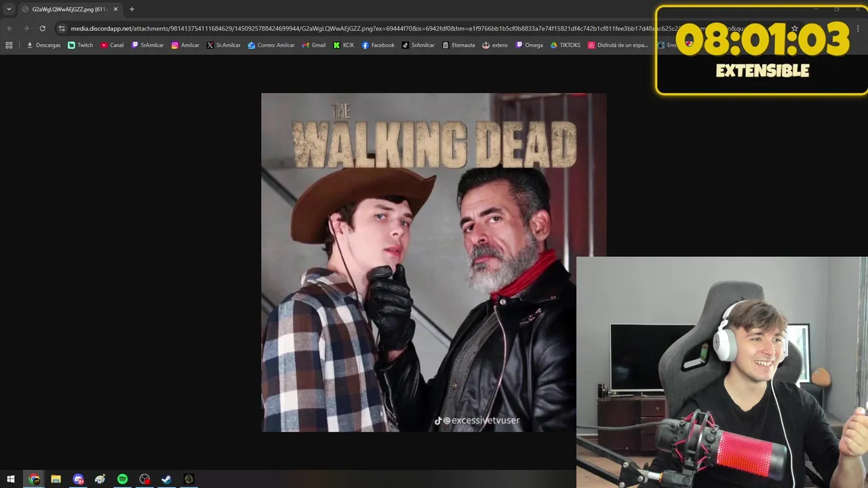Open the TikTok SrAmilcar bookmark

coord(418,45)
